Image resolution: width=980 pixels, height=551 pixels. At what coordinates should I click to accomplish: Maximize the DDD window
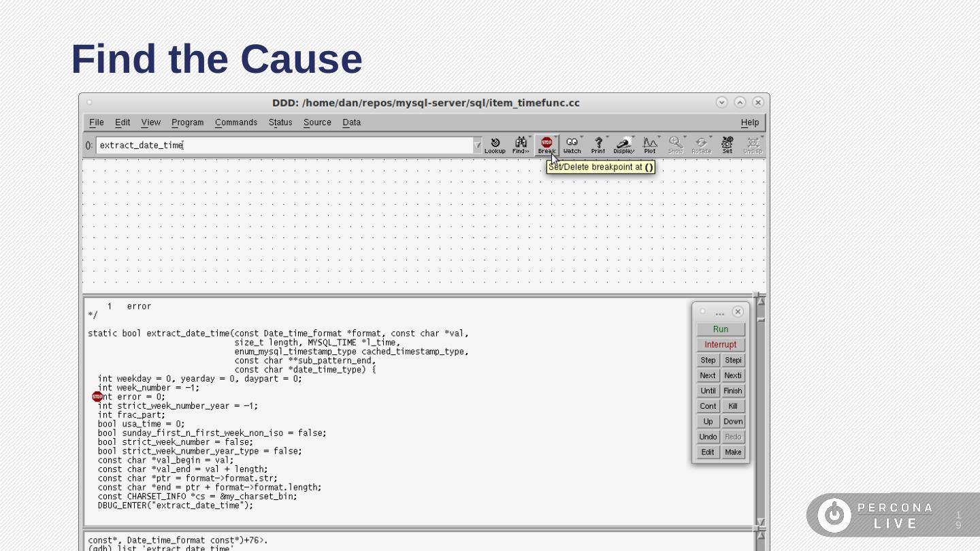(x=740, y=102)
